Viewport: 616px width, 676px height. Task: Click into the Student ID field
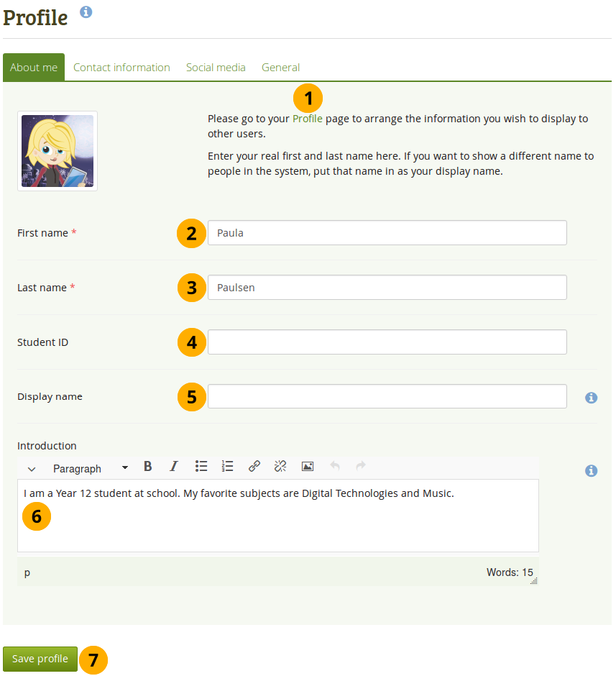pos(387,342)
